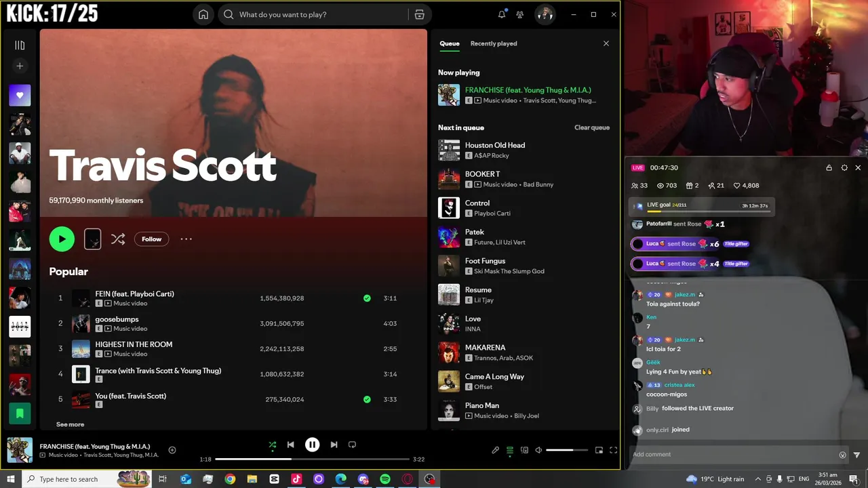
Task: Toggle the lock icon in LIVE panel
Action: click(829, 167)
